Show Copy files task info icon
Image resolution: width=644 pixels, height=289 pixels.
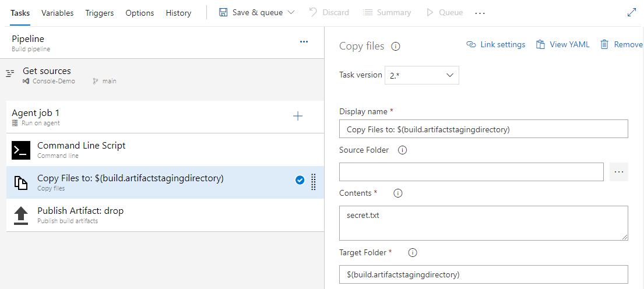[x=396, y=47]
